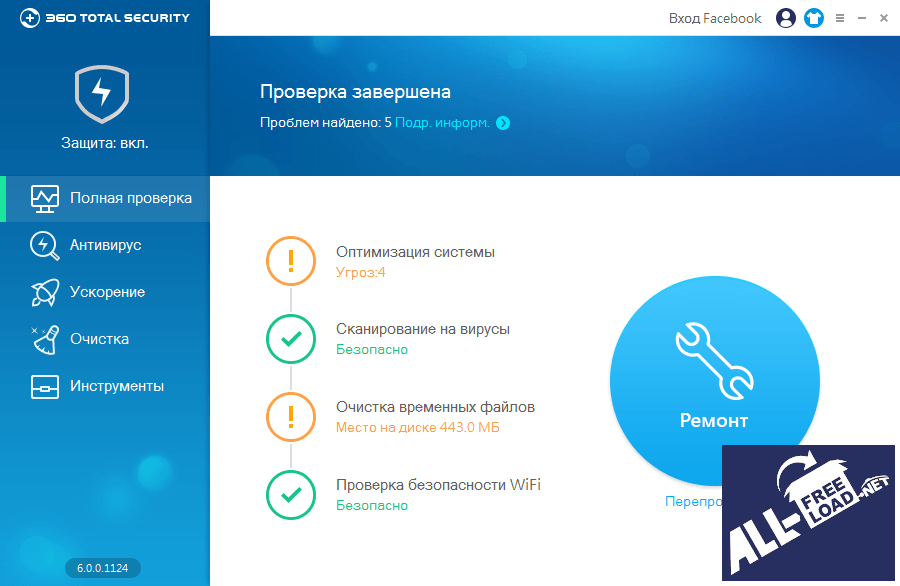
Task: Open the theme skin shirt icon
Action: [813, 18]
